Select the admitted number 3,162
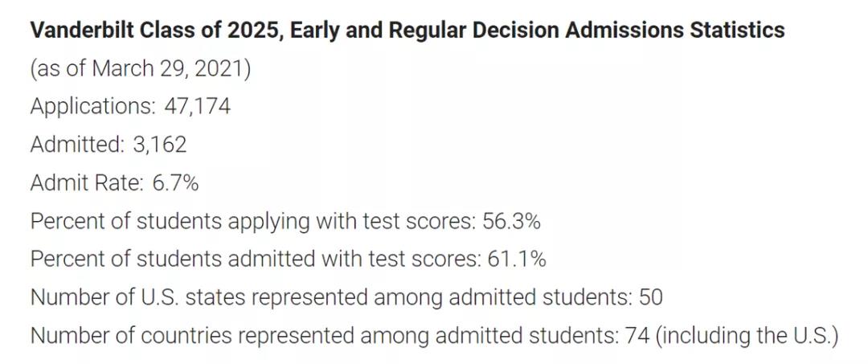 159,145
